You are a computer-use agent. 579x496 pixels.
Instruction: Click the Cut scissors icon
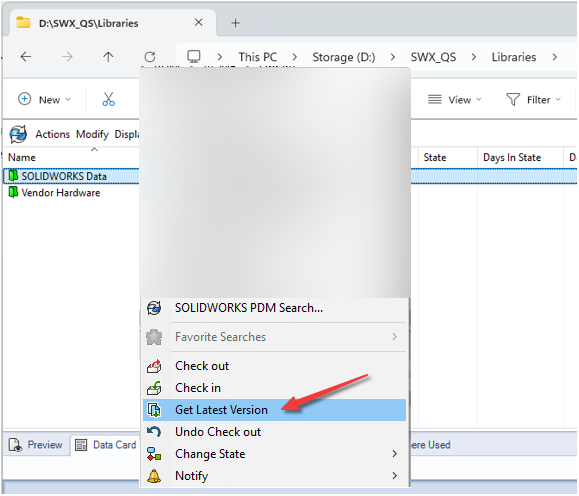tap(109, 99)
